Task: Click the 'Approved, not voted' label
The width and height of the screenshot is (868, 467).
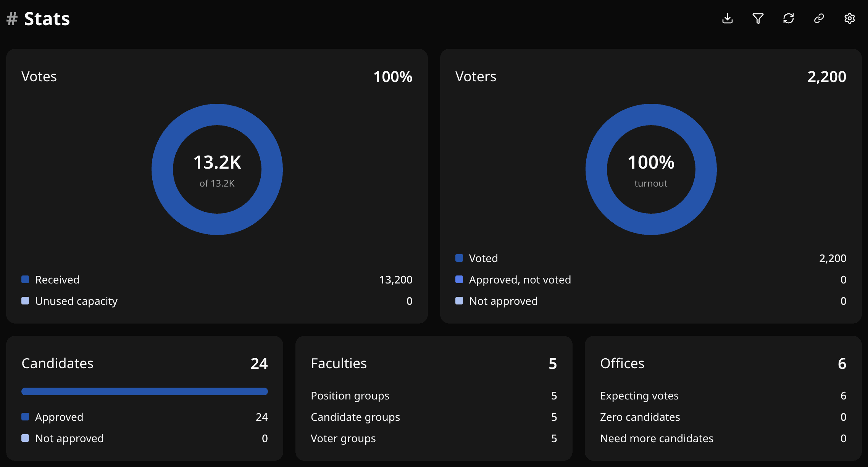Action: point(520,280)
